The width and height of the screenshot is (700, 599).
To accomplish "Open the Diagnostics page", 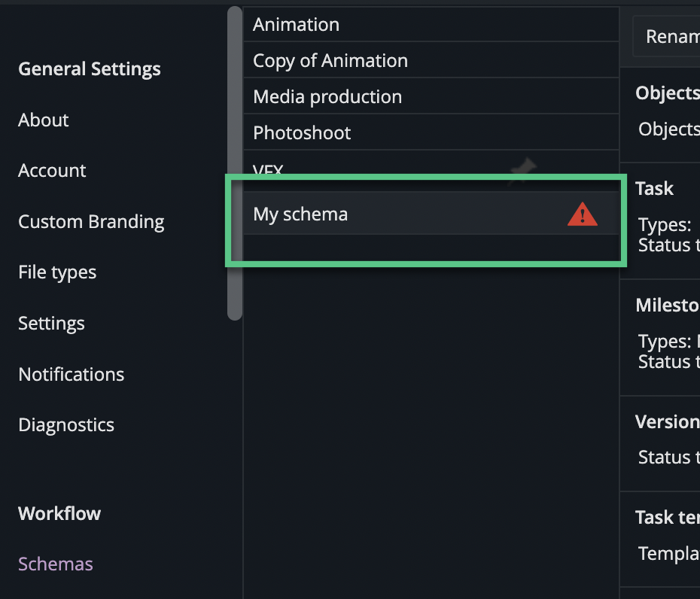I will pos(65,424).
